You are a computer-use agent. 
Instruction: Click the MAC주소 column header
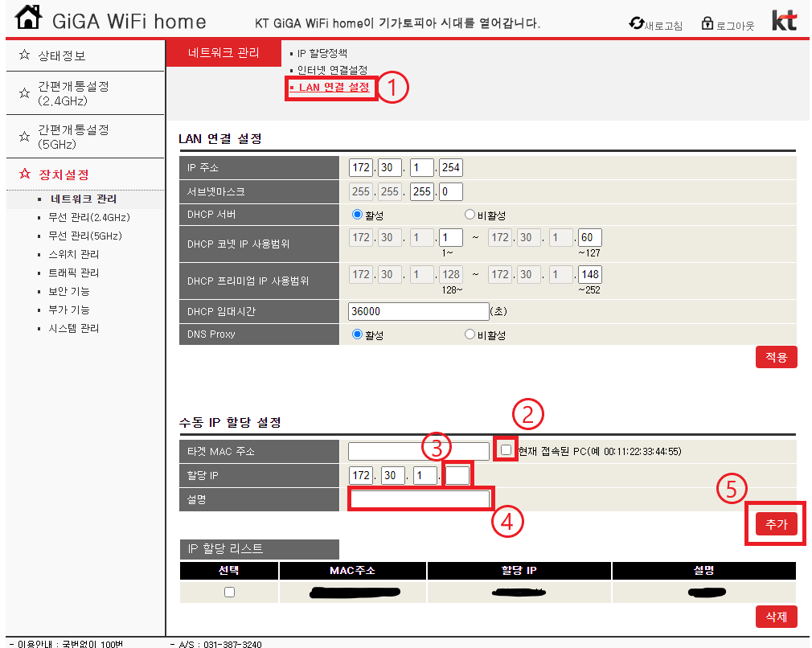[x=353, y=571]
